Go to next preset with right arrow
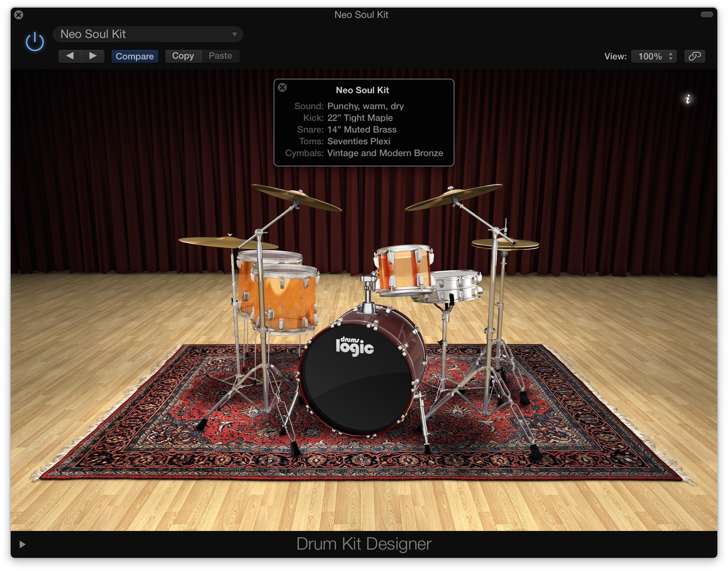The image size is (728, 571). [93, 56]
